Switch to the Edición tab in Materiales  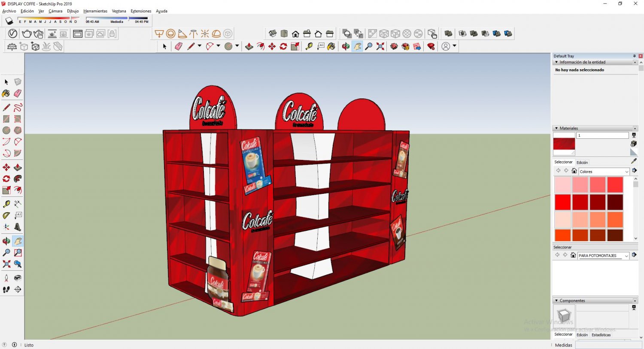582,162
